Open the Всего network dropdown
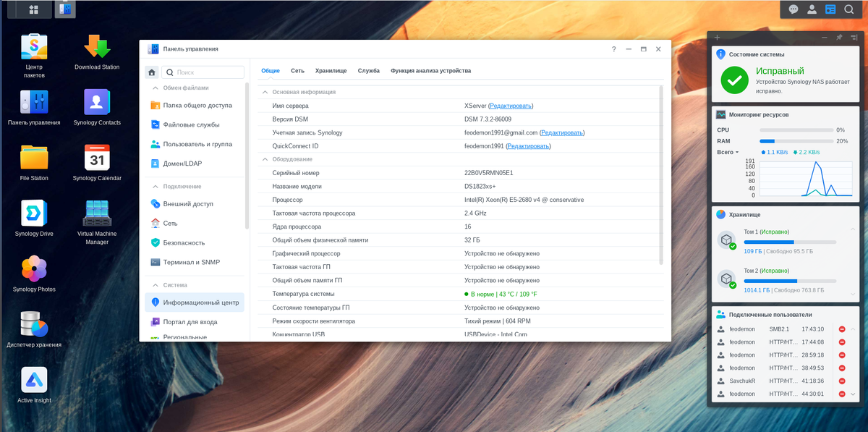Viewport: 868px width, 432px height. pos(728,153)
